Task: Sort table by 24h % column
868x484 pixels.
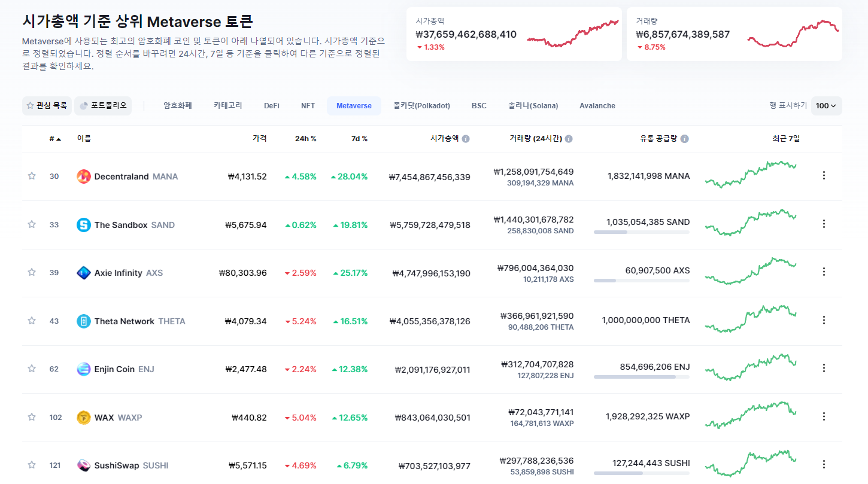Action: point(305,139)
